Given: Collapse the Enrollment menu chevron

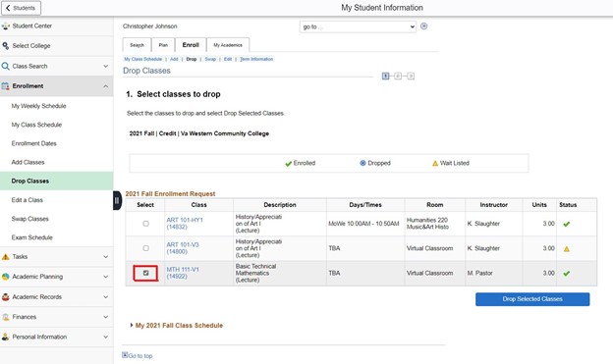Looking at the screenshot, I should point(105,86).
